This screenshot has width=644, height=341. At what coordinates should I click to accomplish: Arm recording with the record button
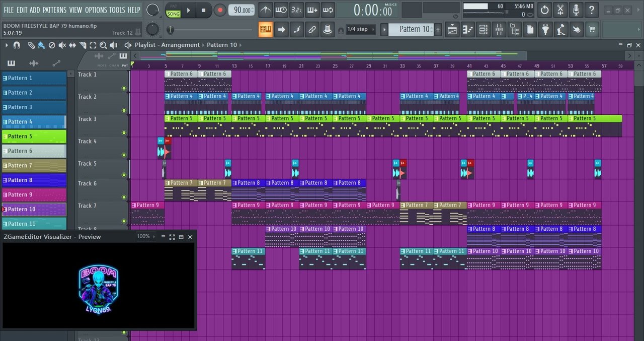tap(220, 10)
